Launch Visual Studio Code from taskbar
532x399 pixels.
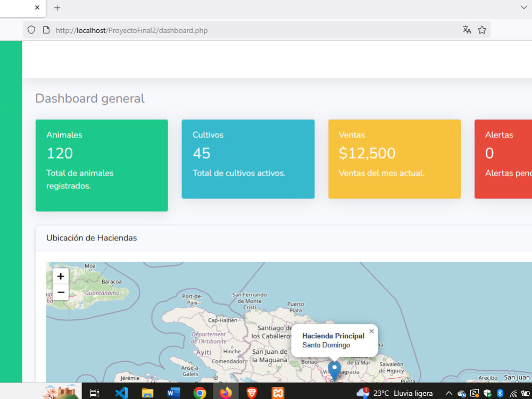click(x=121, y=393)
